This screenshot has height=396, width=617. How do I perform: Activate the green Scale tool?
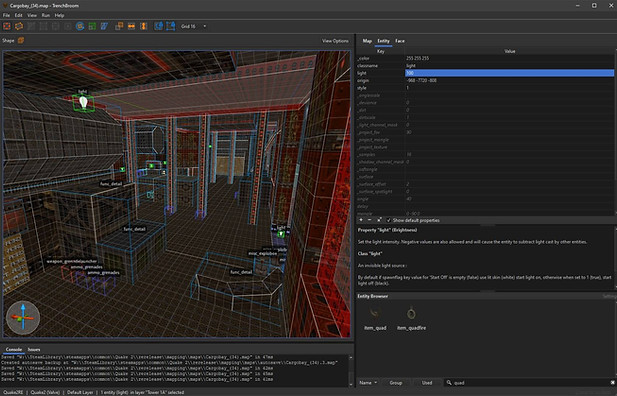(92, 26)
